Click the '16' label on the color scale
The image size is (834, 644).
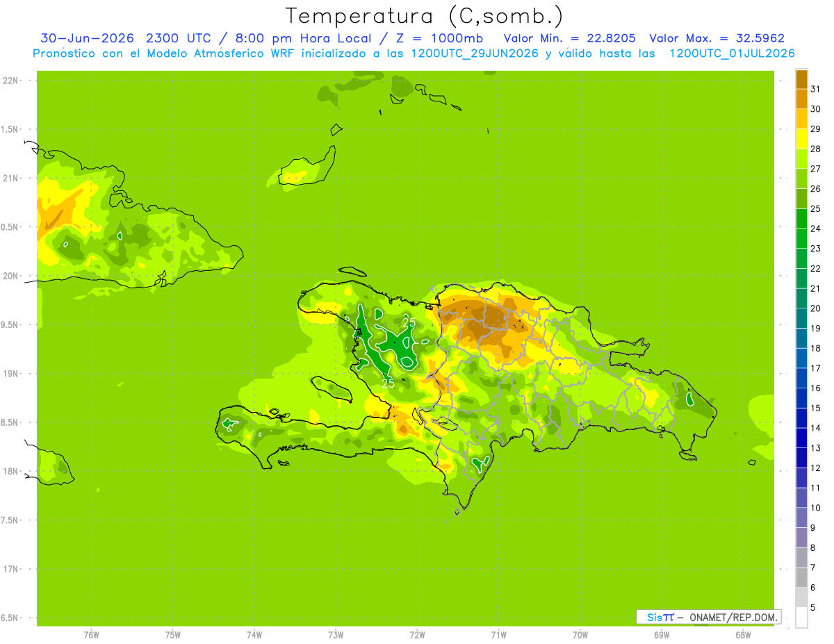point(816,388)
